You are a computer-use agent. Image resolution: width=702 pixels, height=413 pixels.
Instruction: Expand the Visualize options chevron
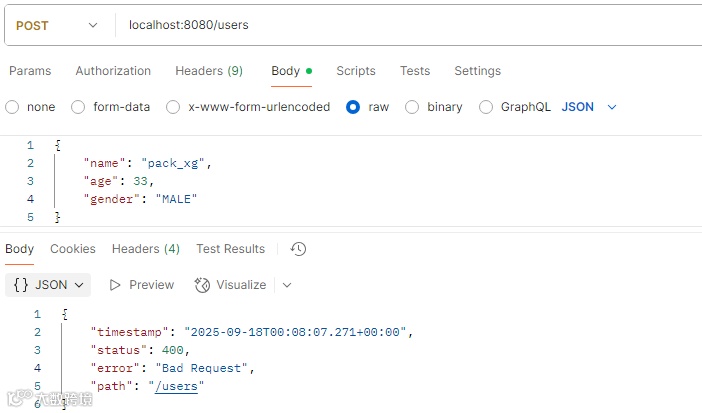pyautogui.click(x=287, y=285)
